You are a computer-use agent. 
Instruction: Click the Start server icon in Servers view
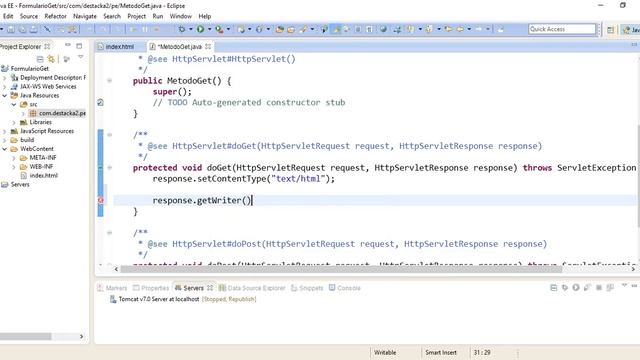click(x=576, y=287)
